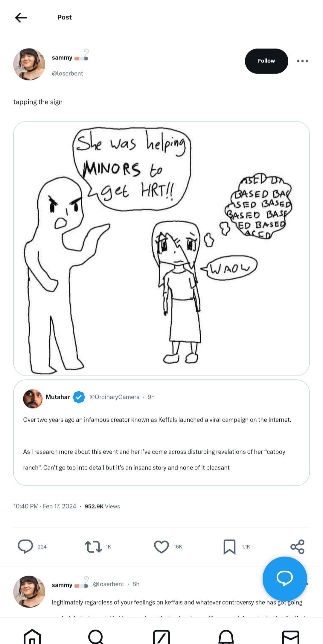Tap Mutahar's profile avatar

coord(33,399)
